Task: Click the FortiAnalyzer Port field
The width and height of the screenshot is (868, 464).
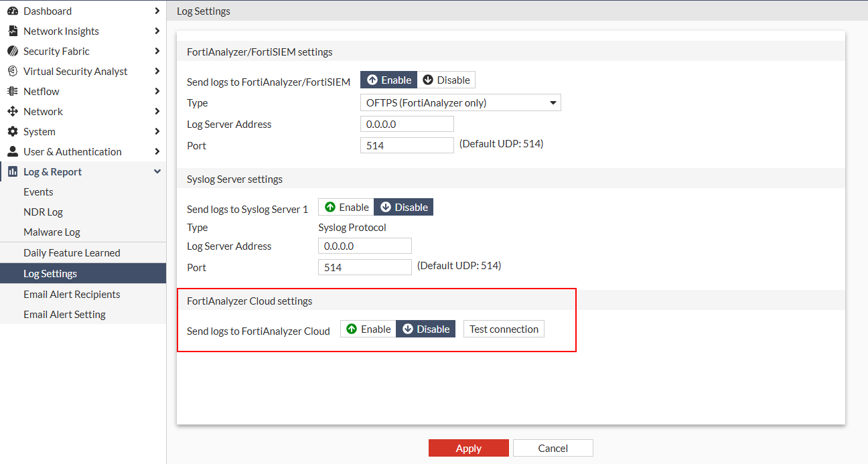Action: click(407, 145)
